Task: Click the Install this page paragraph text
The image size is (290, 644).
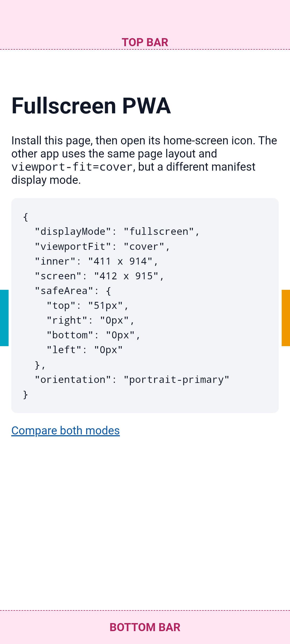Action: coord(144,160)
